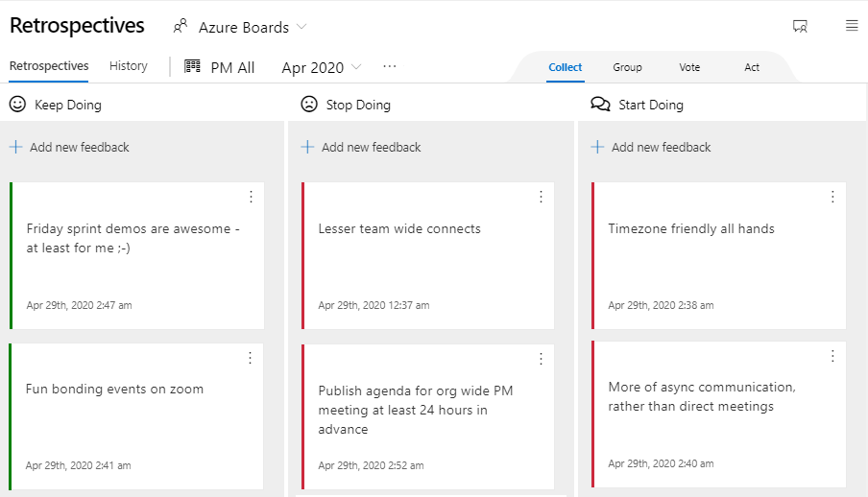Open options for Fun bonding events card
Viewport: 868px width, 497px height.
(251, 358)
